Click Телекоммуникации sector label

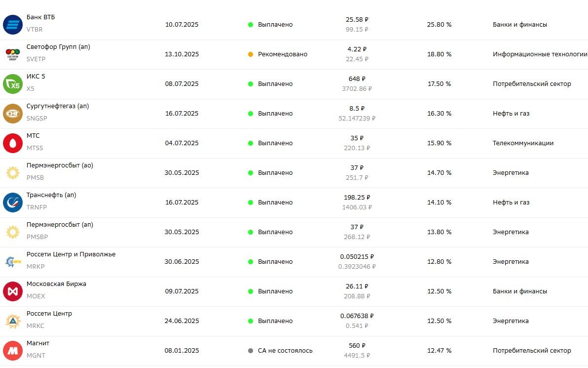(523, 143)
